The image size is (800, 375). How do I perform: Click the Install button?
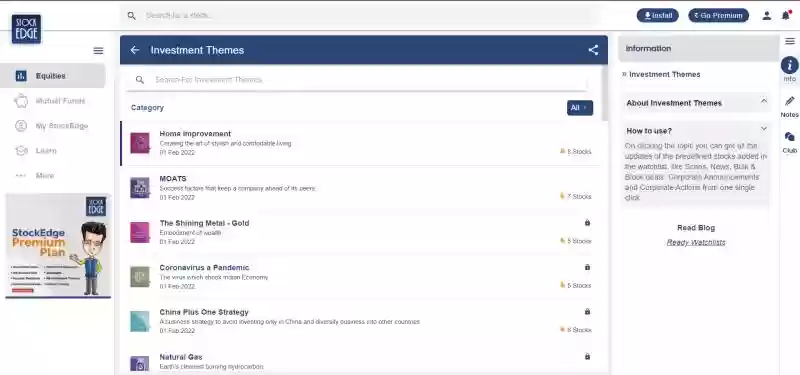(658, 15)
